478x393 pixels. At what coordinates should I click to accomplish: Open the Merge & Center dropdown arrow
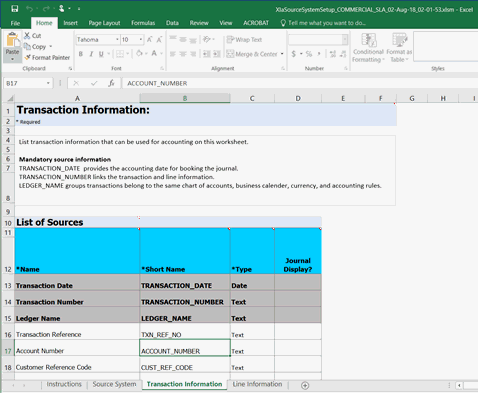282,54
